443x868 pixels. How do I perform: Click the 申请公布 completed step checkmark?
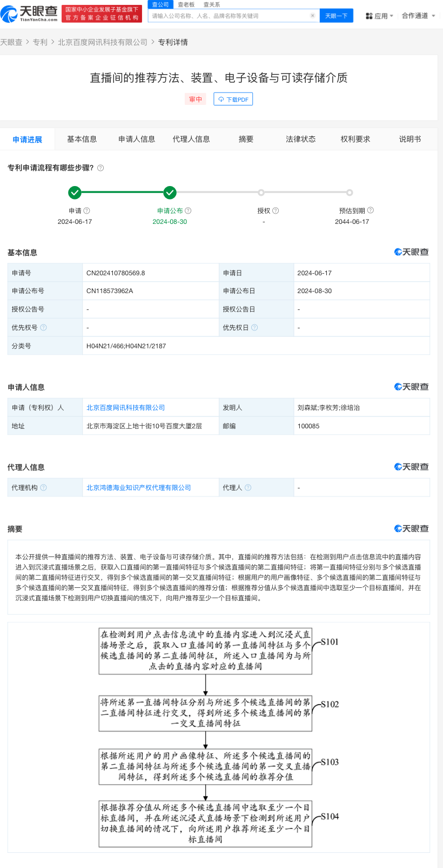tap(170, 192)
